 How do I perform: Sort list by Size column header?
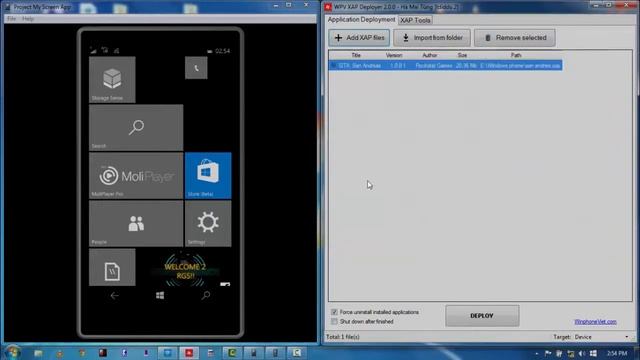point(462,55)
